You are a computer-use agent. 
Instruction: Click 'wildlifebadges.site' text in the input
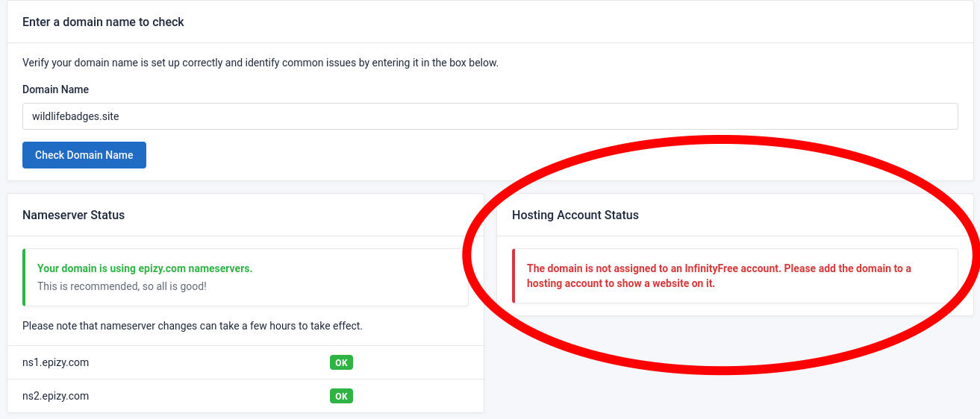(75, 116)
